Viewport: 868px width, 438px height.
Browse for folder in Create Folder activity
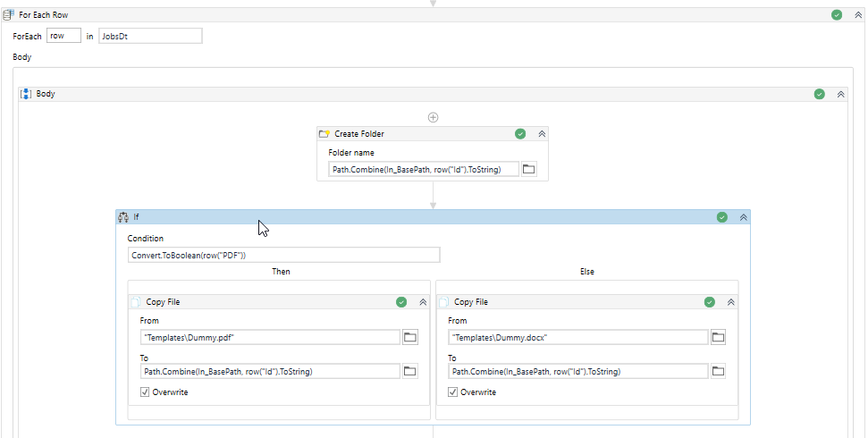coord(529,169)
